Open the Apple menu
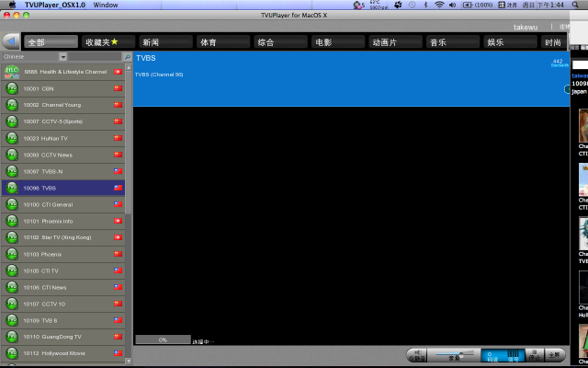 tap(12, 5)
